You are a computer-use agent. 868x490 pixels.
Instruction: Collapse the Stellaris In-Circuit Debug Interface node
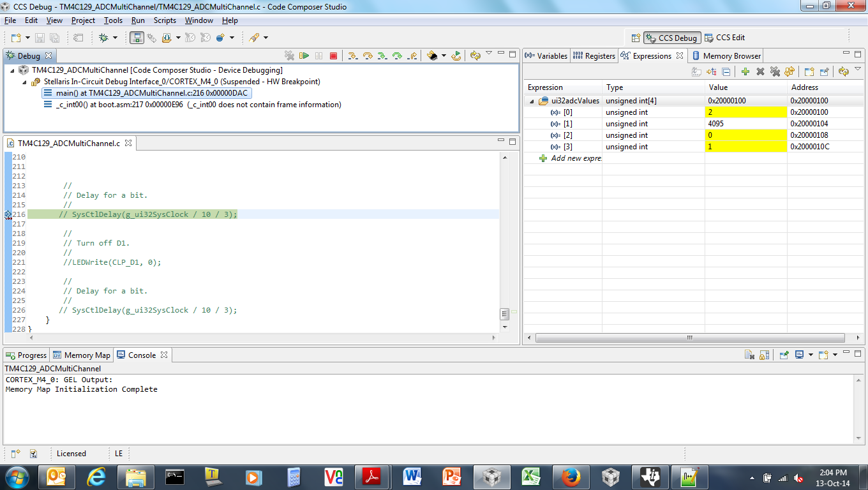pos(25,82)
